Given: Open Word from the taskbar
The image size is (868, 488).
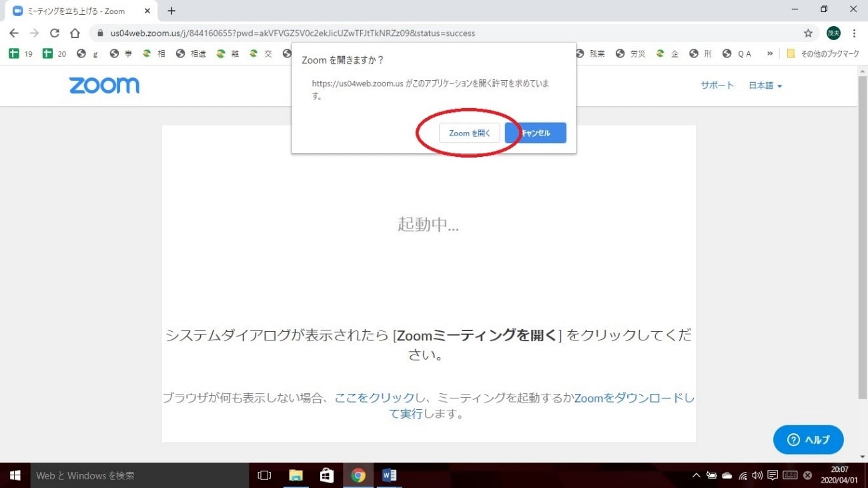Looking at the screenshot, I should click(x=390, y=475).
